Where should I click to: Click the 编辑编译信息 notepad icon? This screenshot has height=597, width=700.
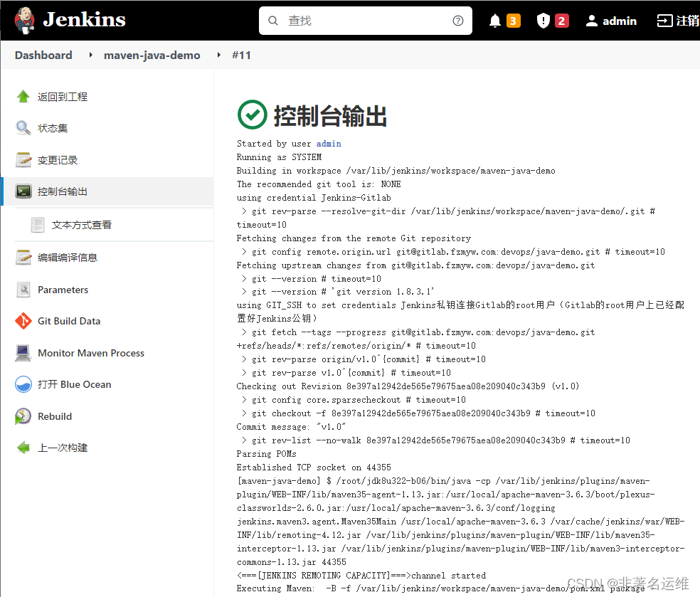(23, 257)
